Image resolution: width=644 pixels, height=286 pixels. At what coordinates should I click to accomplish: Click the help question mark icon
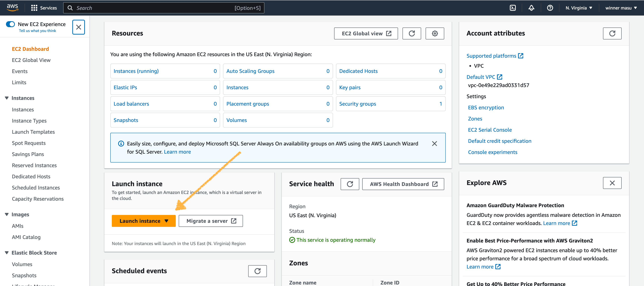pyautogui.click(x=550, y=8)
